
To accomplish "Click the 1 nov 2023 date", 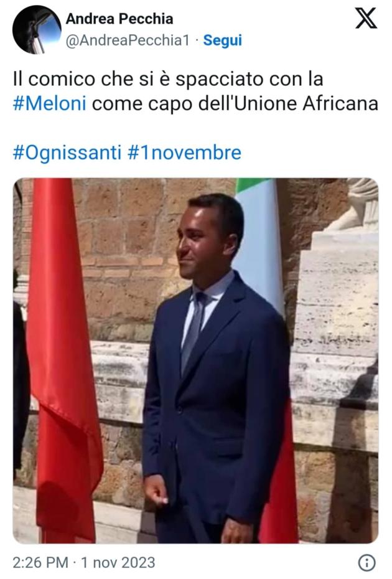I will pos(118,563).
